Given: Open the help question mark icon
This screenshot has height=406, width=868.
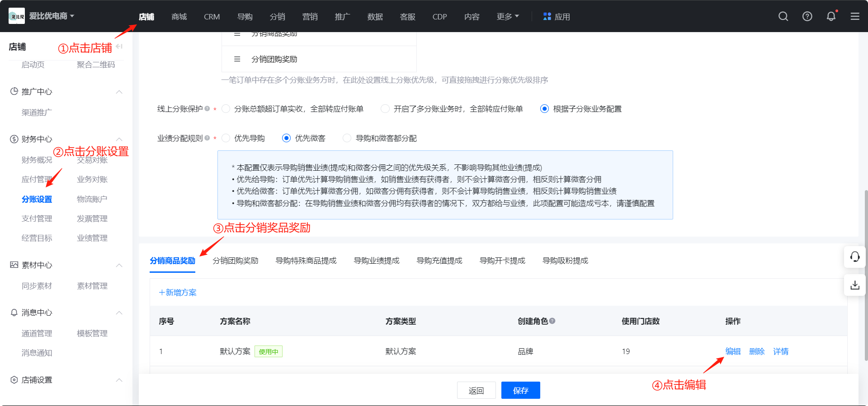Looking at the screenshot, I should 807,17.
